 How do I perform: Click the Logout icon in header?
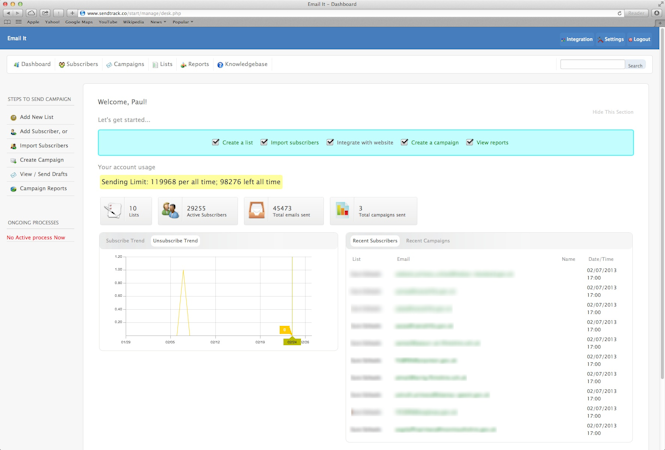[x=630, y=39]
